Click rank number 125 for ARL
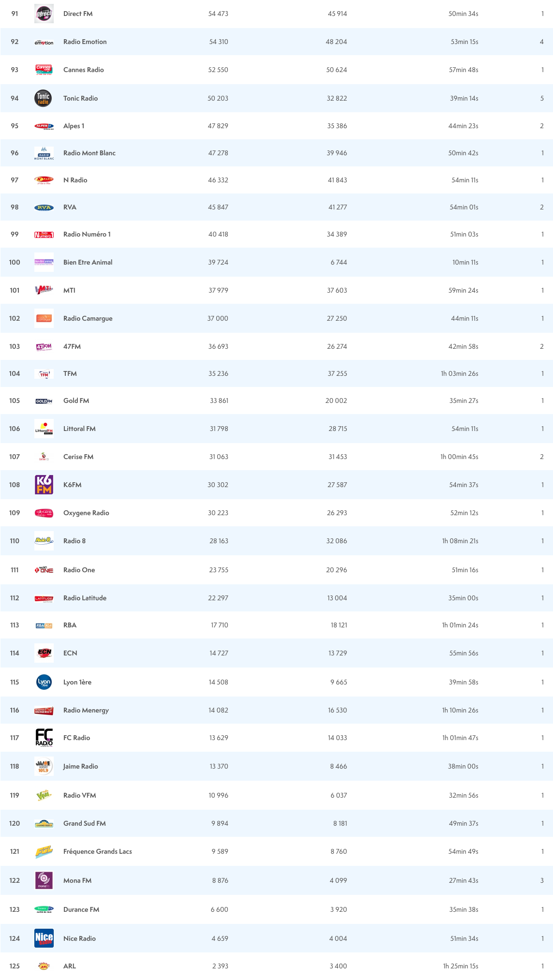Screen dimensions: 553x980 click(15, 966)
